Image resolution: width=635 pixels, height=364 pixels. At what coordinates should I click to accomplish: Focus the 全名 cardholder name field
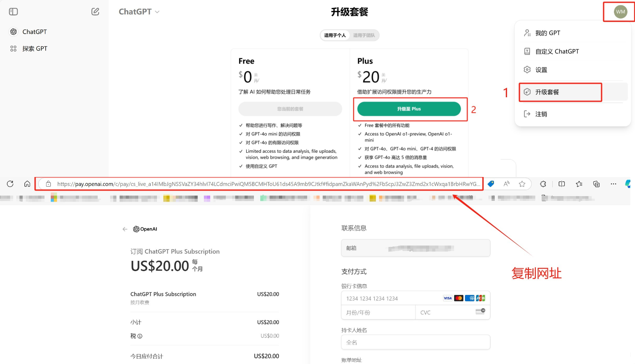[416, 342]
